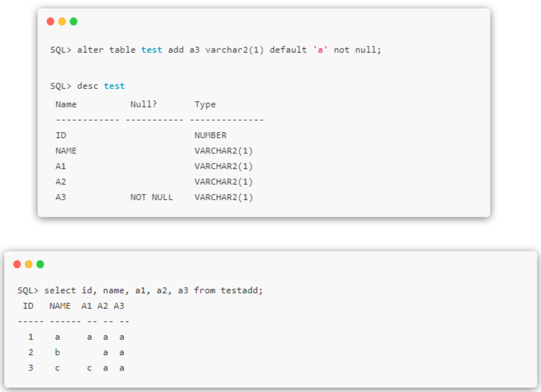Viewport: 541px width, 392px height.
Task: Click the 'A2' row name in desc output
Action: pos(61,182)
